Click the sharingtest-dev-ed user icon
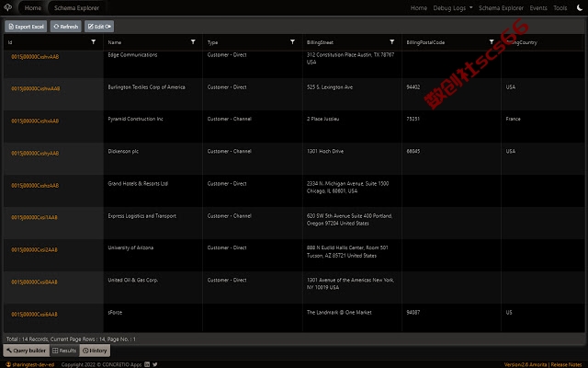The height and width of the screenshot is (368, 588). [8, 364]
